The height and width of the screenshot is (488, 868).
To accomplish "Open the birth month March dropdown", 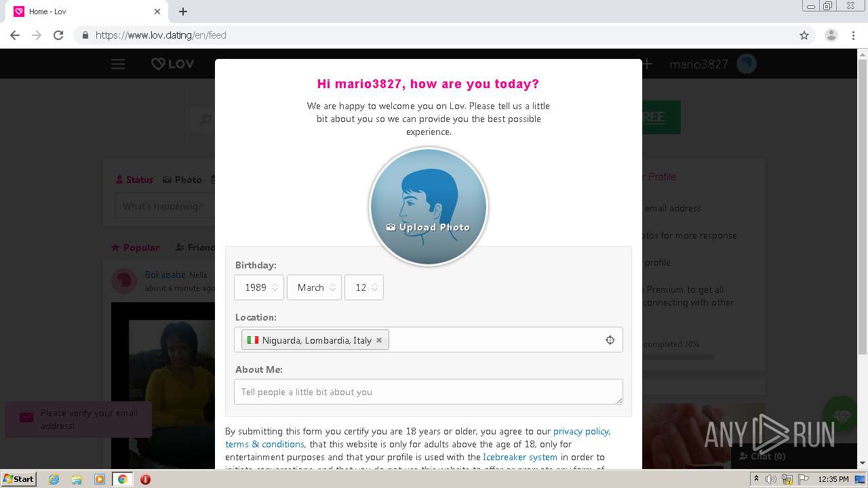I will (314, 287).
